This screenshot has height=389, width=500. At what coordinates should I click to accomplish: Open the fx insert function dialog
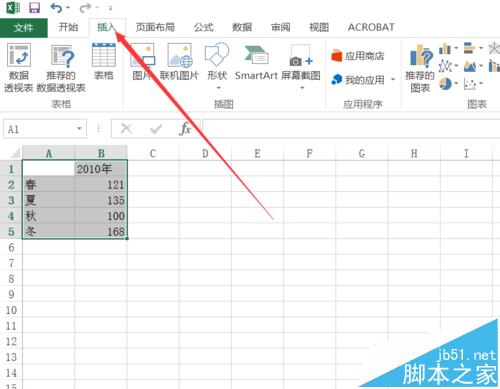185,128
